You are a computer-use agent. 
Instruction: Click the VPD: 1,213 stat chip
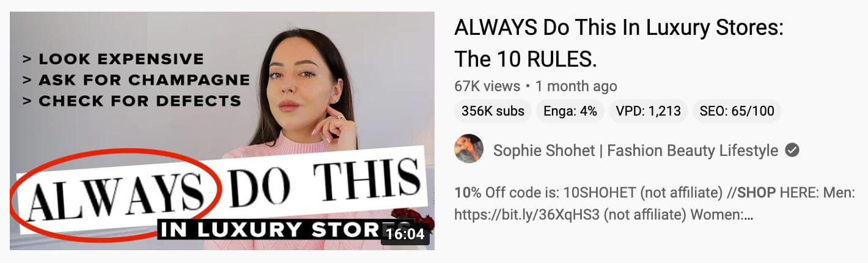[x=649, y=111]
